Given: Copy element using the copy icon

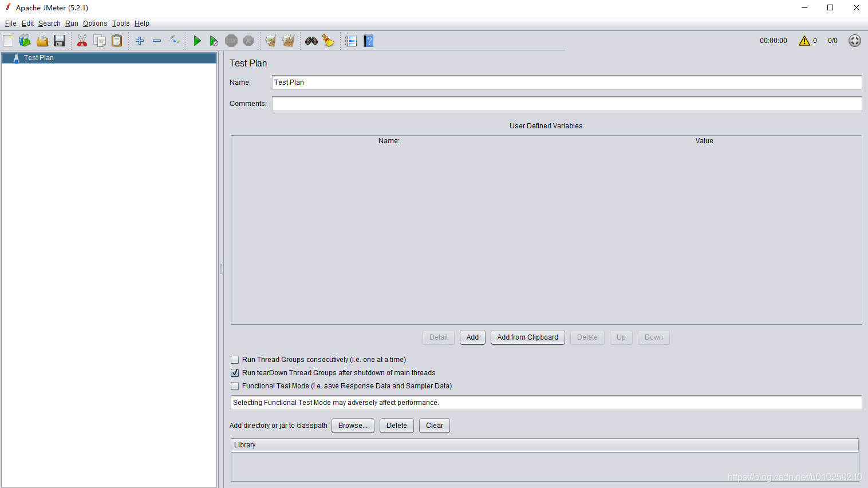Looking at the screenshot, I should [x=100, y=41].
